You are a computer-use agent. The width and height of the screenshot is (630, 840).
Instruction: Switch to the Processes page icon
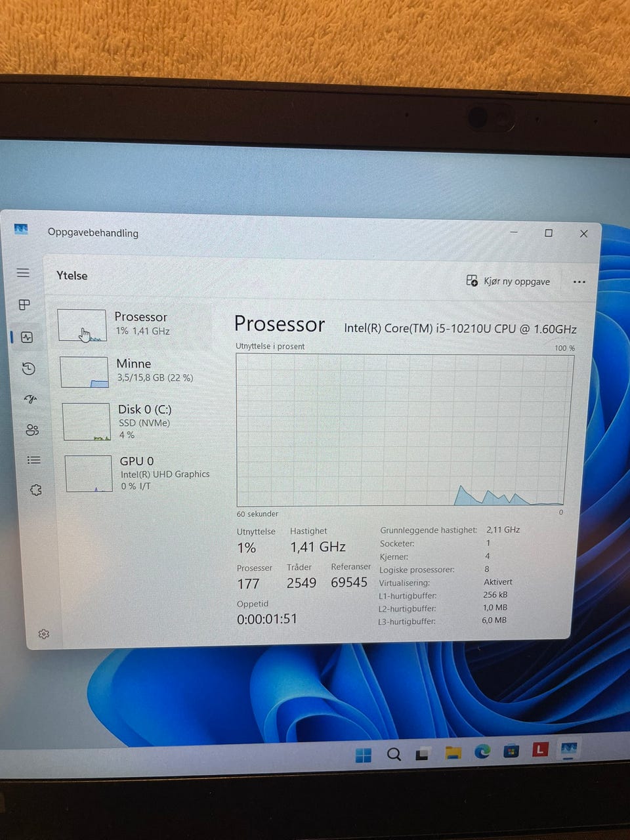tap(24, 304)
